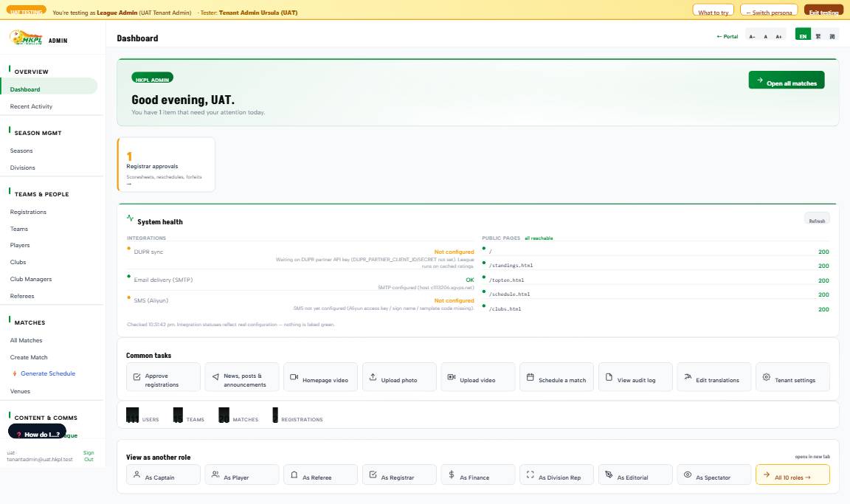This screenshot has height=504, width=850.
Task: Click the gear icon on Tenant settings
Action: (x=766, y=376)
